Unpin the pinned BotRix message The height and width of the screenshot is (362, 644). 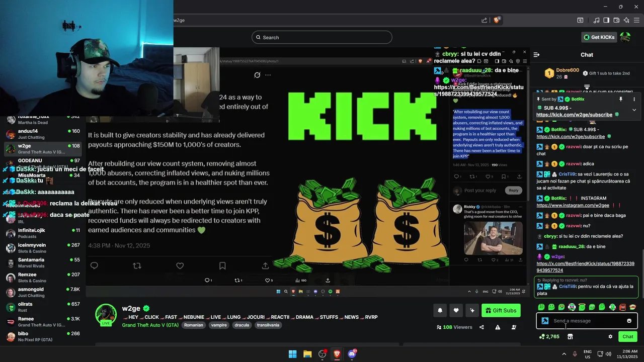tap(621, 99)
